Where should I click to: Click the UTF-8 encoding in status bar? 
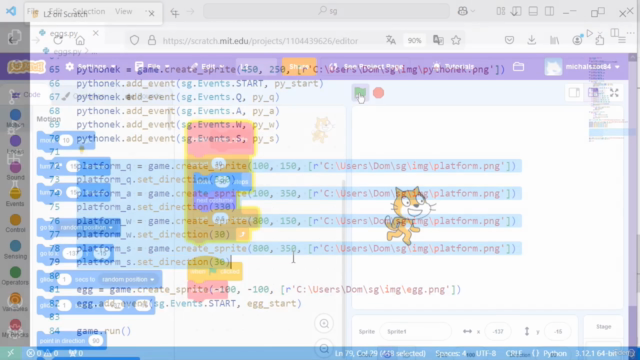point(486,353)
